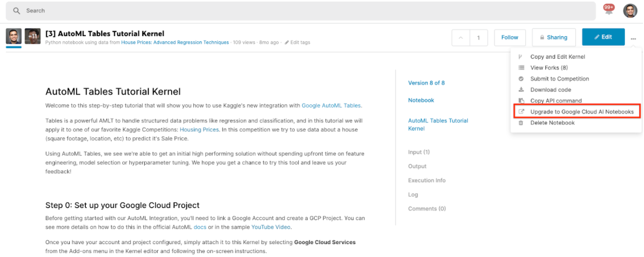Click the kernel author avatar
The height and width of the screenshot is (257, 644).
coord(13,37)
